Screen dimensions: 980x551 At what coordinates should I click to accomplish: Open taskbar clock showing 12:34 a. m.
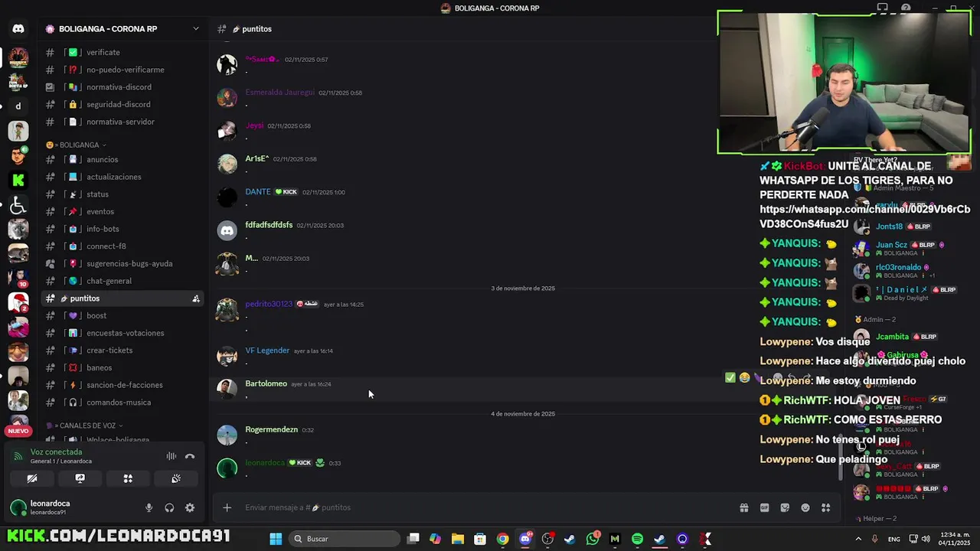click(x=953, y=539)
